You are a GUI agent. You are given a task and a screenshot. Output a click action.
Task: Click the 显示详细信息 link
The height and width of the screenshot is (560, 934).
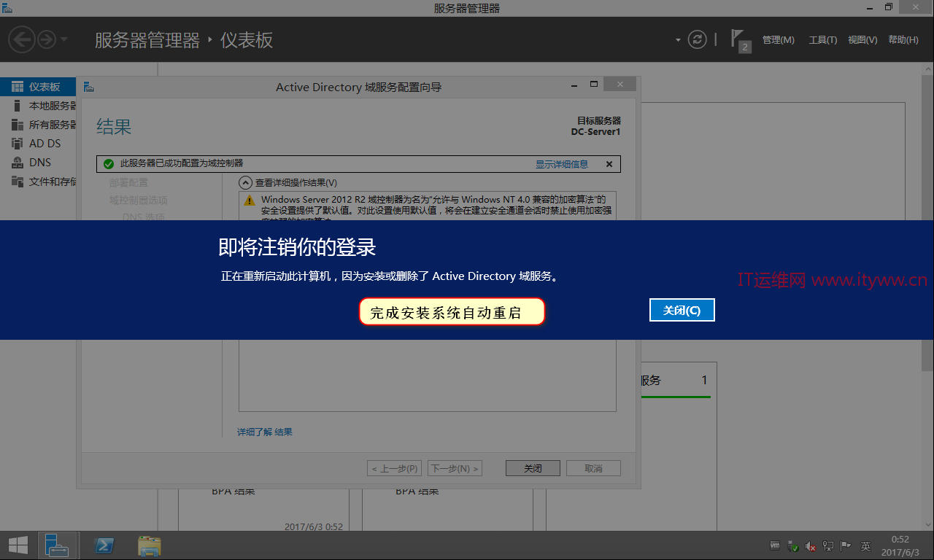click(x=562, y=164)
